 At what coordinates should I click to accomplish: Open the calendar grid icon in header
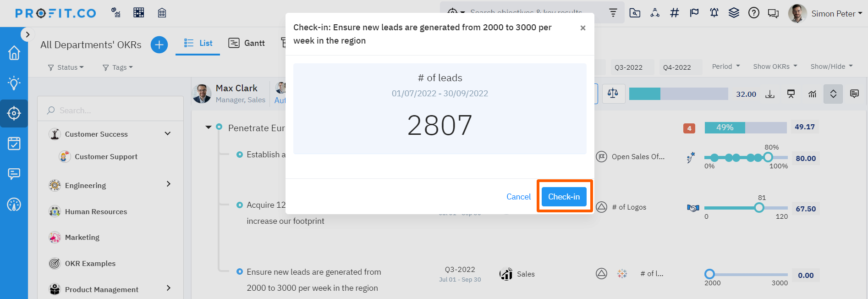(x=139, y=13)
